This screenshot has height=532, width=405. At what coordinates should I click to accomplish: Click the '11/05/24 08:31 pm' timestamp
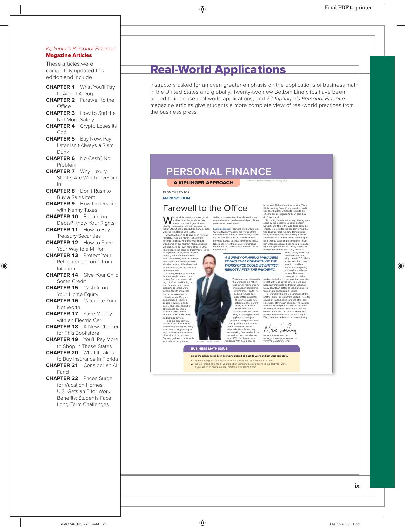[x=345, y=524]
